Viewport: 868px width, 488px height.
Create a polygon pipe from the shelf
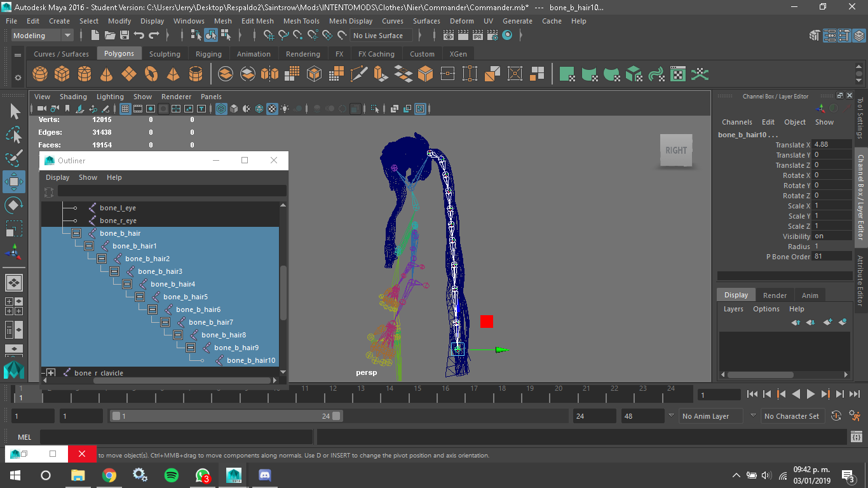tap(196, 74)
